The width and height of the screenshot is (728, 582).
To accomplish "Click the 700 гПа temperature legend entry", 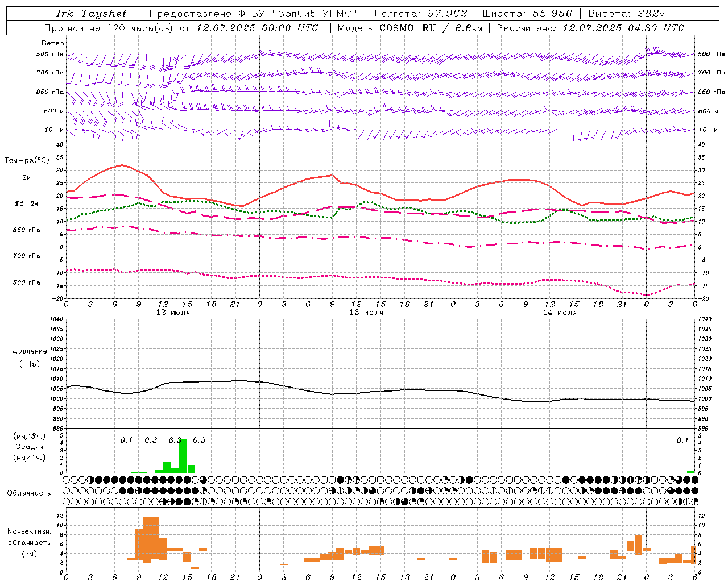I will (26, 259).
